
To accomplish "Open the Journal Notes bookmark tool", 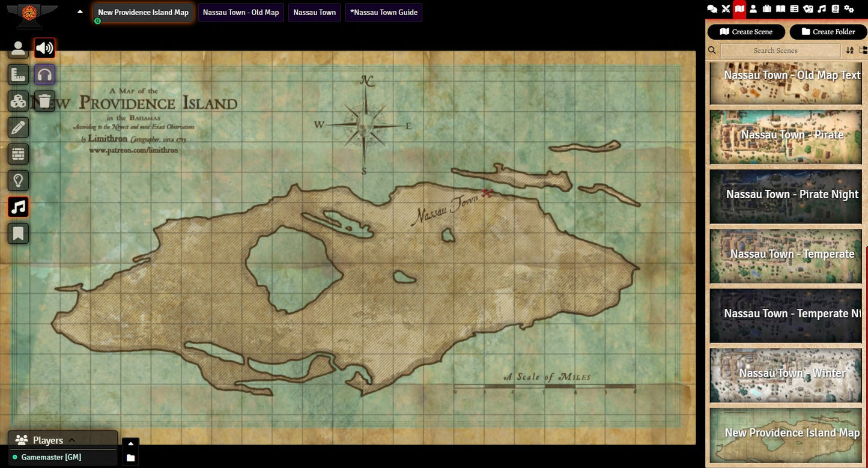I will [x=18, y=233].
